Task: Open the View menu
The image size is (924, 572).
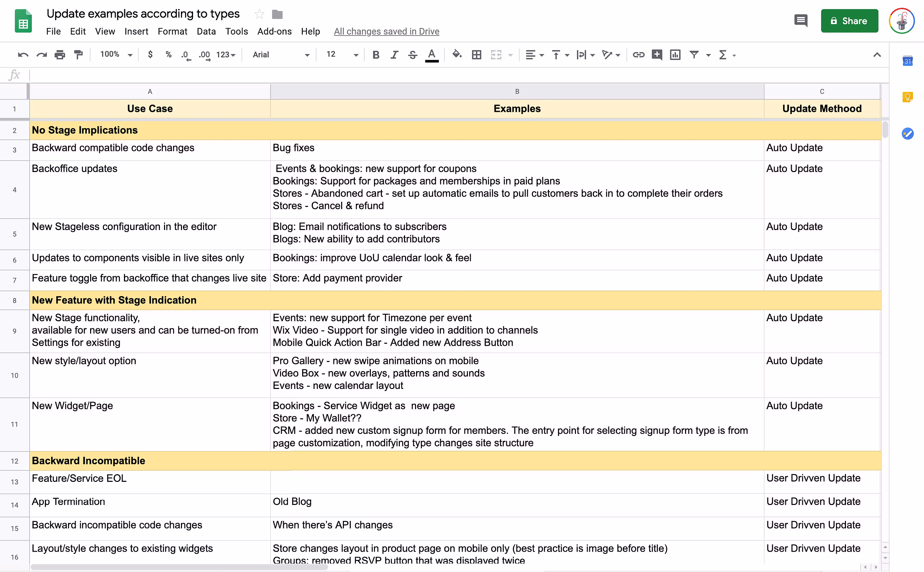Action: click(105, 31)
